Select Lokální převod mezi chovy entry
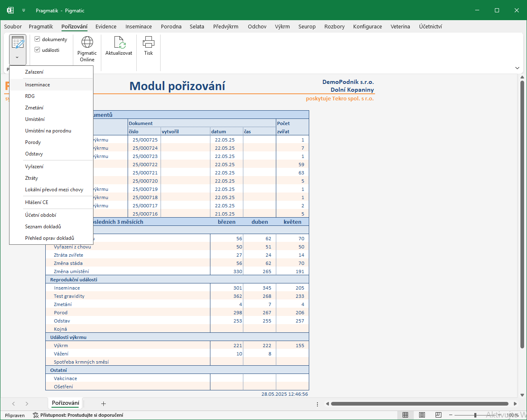This screenshot has width=527, height=420. coord(51,190)
